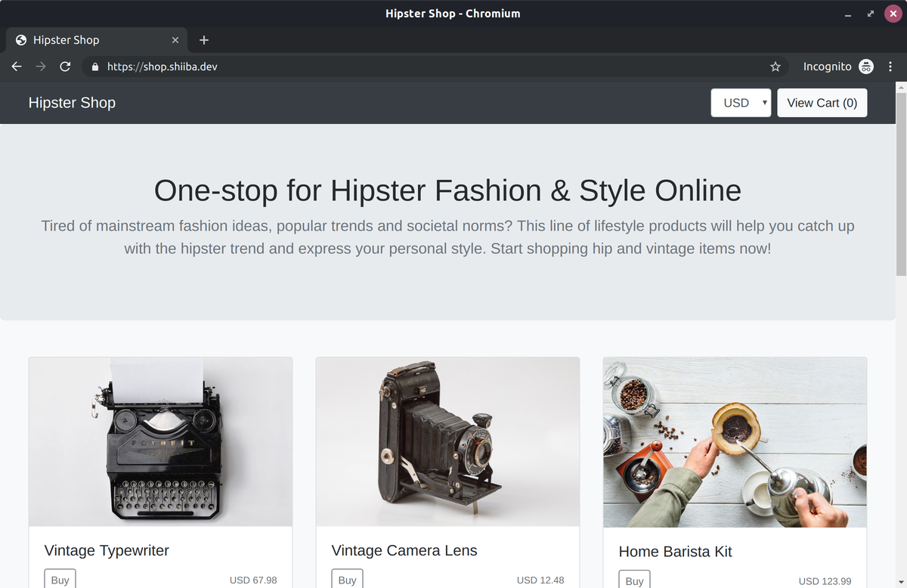Close the Chromium window
Screen dimensions: 907x588
[x=893, y=14]
